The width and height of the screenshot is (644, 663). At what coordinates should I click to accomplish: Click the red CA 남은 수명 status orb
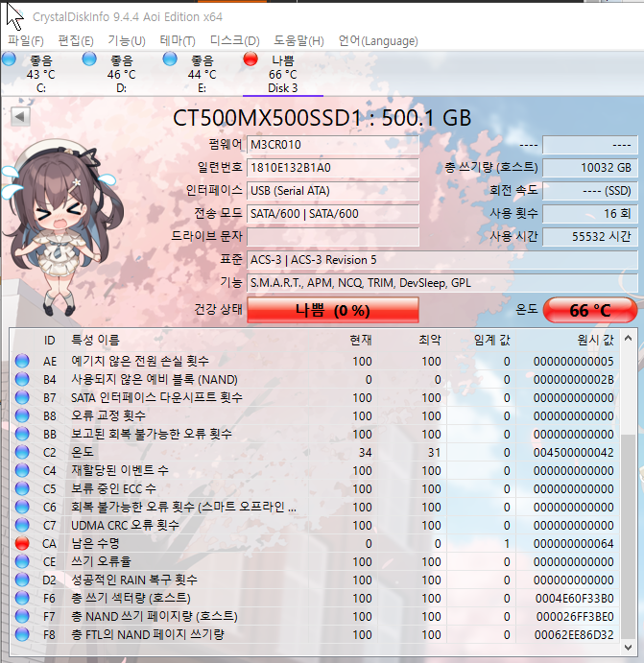tap(22, 543)
